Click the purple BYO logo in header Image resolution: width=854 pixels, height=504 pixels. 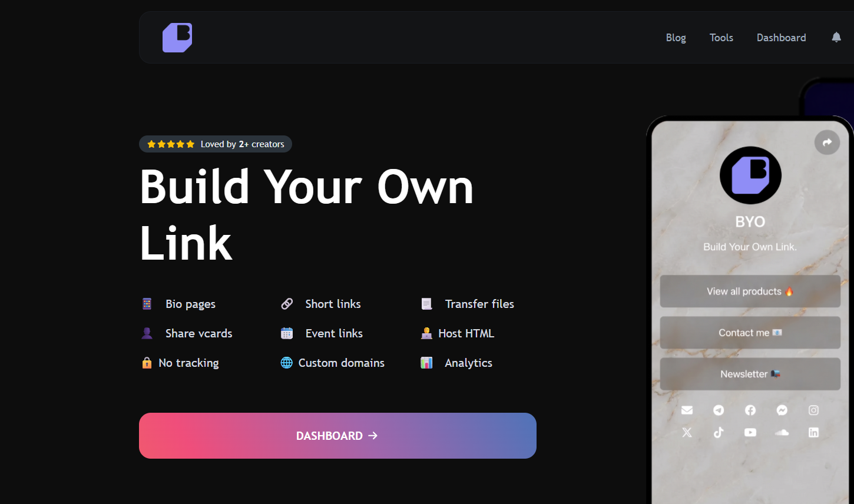point(177,38)
